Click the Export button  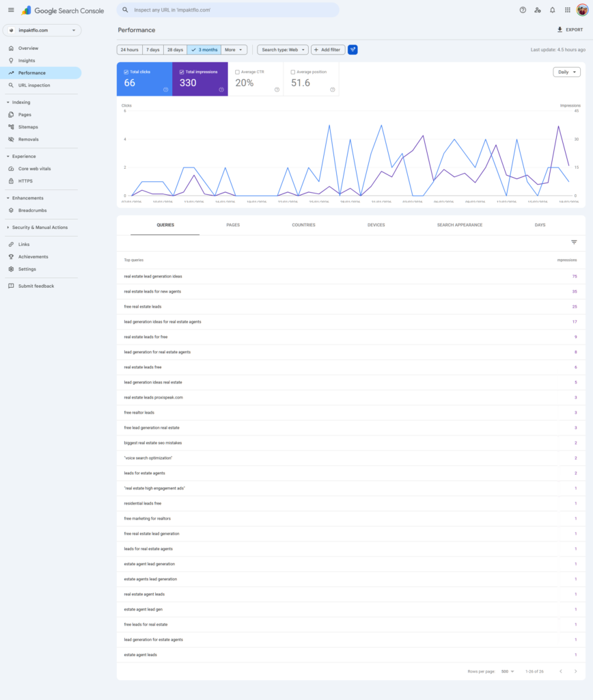[x=568, y=29]
